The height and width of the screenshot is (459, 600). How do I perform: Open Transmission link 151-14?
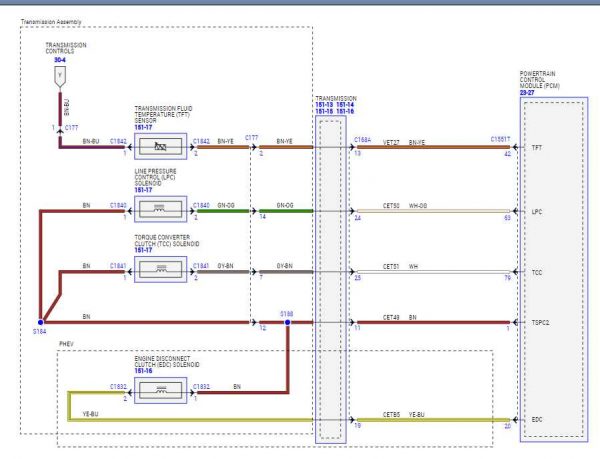point(345,105)
